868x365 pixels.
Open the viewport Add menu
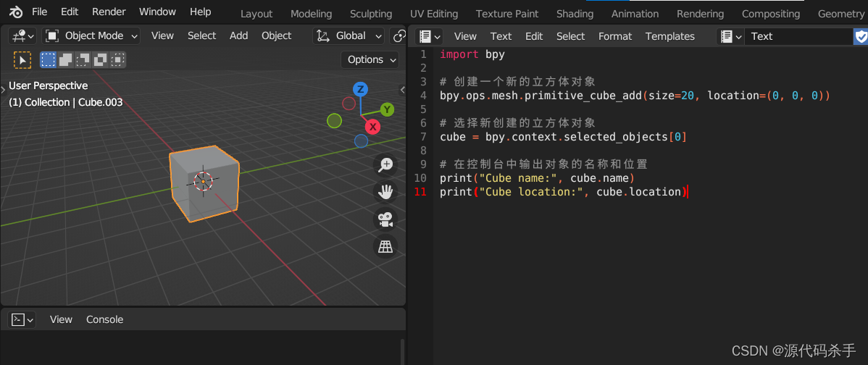[238, 36]
